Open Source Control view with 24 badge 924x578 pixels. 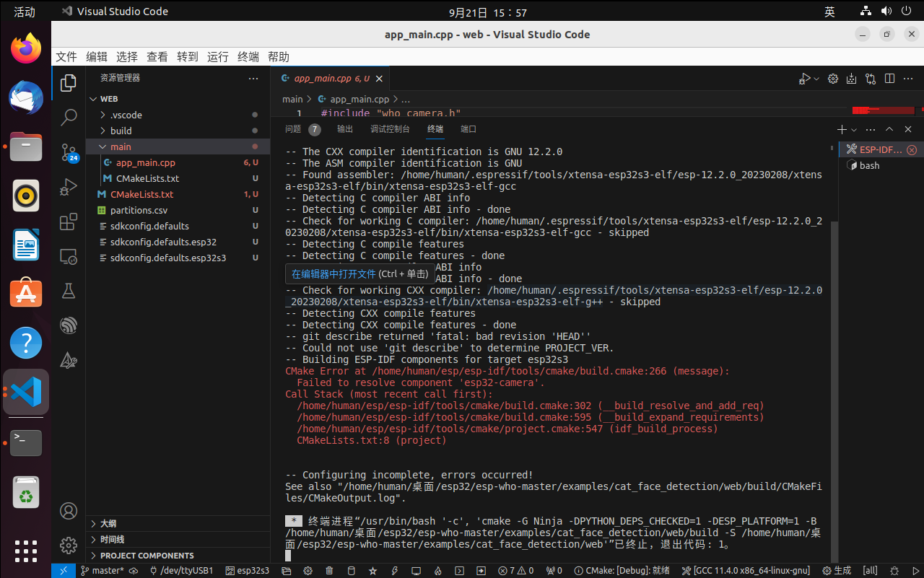pyautogui.click(x=69, y=152)
